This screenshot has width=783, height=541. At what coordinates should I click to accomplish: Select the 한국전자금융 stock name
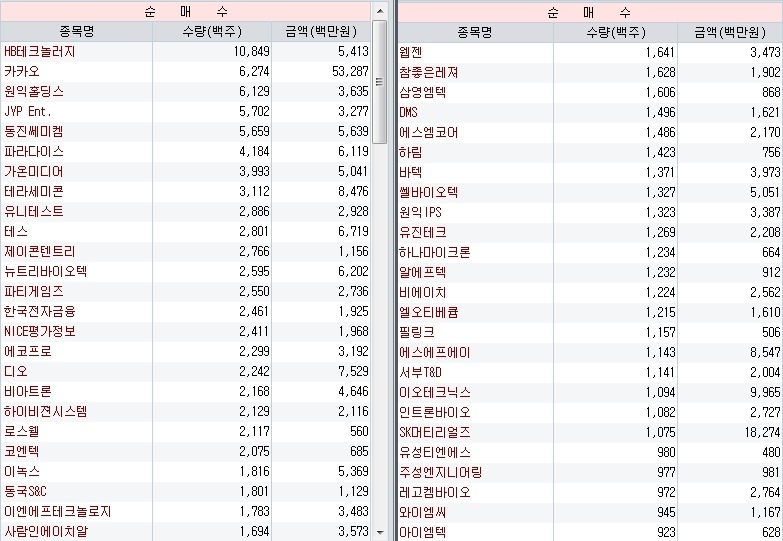pyautogui.click(x=39, y=311)
